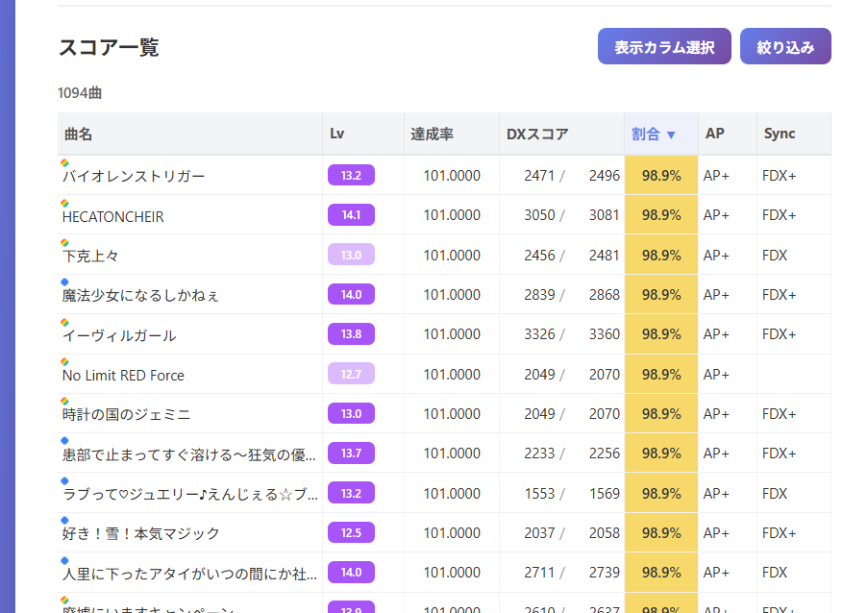Click the 12.5 badge for 好き！雪！本気マジック
868x613 pixels.
click(x=351, y=533)
